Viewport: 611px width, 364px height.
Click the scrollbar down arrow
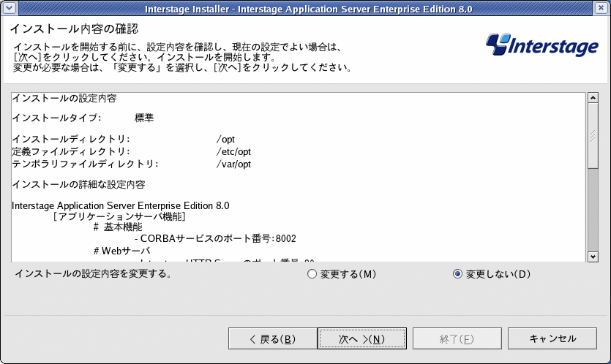[x=593, y=257]
